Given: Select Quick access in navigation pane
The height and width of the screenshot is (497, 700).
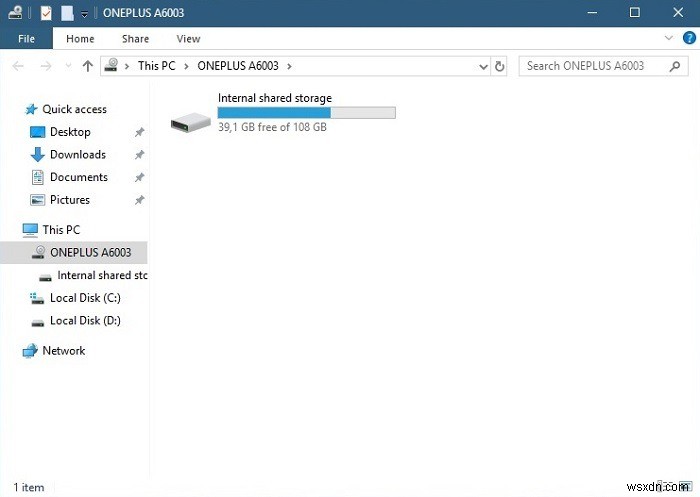Looking at the screenshot, I should (75, 109).
